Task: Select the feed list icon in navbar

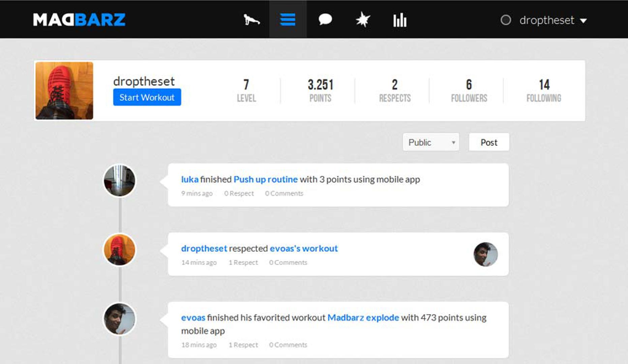Action: (288, 20)
